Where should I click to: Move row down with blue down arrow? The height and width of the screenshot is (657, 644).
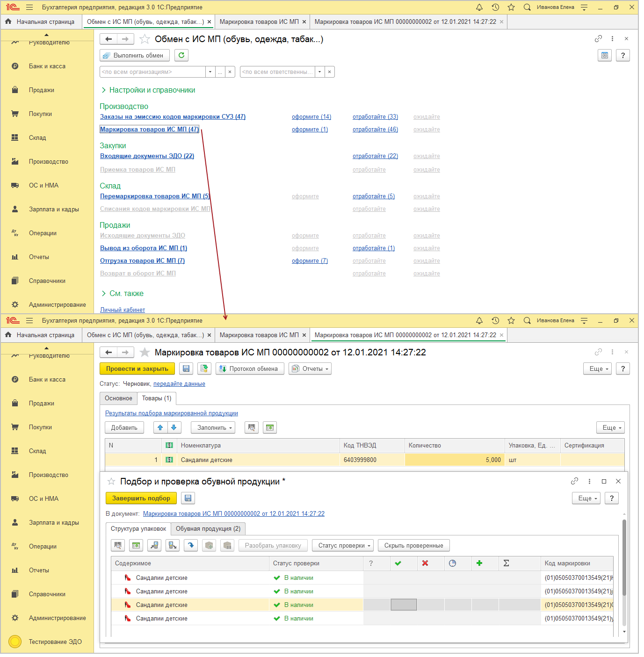coord(174,427)
